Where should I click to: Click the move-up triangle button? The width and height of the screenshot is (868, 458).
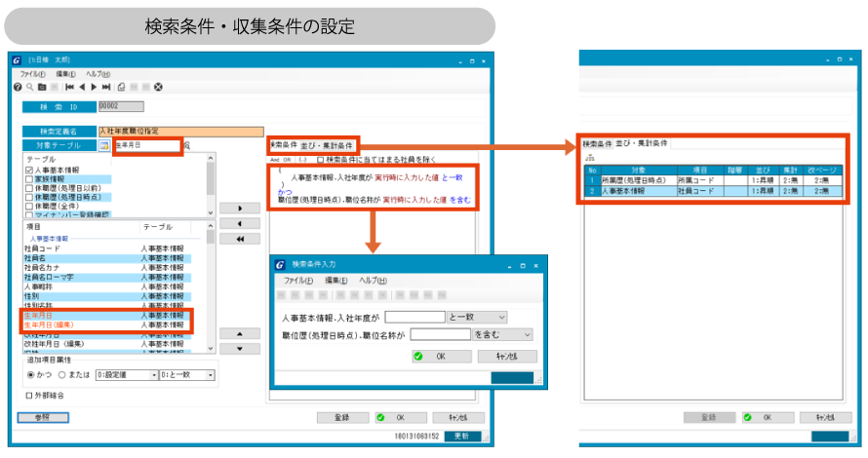[240, 333]
